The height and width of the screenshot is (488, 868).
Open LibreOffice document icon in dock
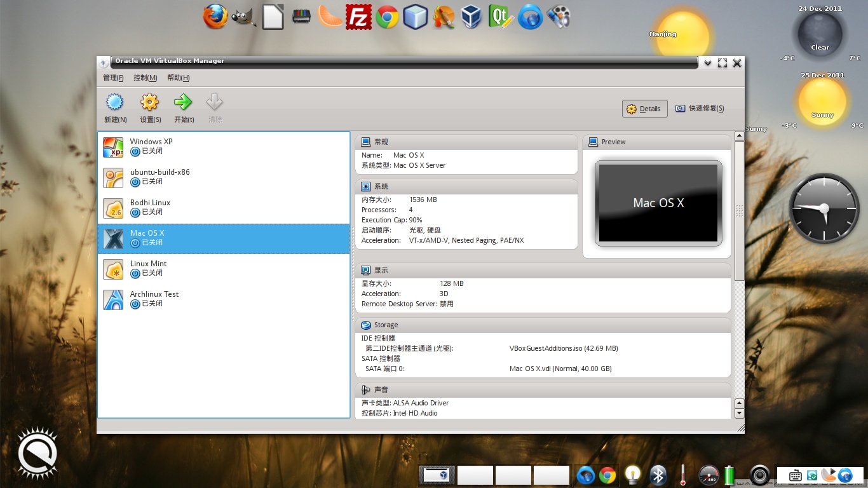click(x=273, y=17)
